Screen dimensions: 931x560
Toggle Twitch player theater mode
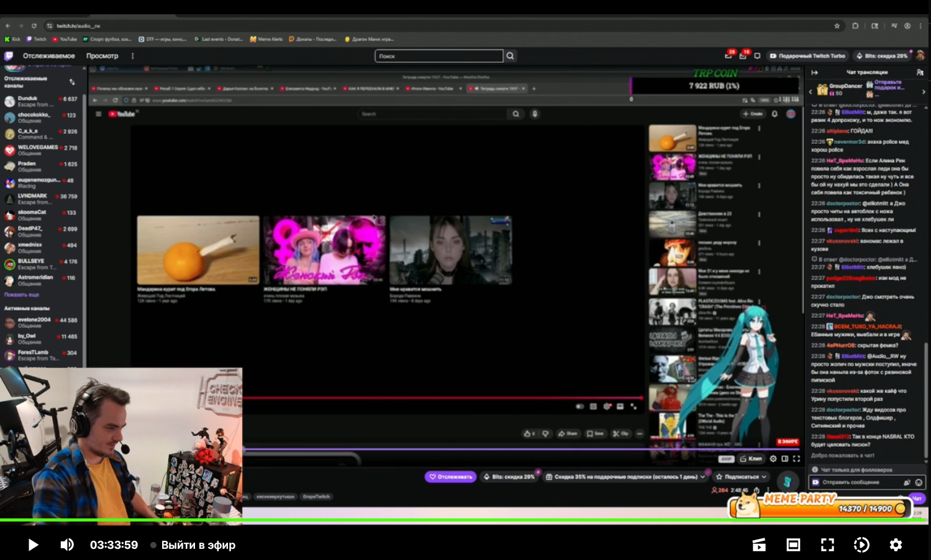click(785, 459)
